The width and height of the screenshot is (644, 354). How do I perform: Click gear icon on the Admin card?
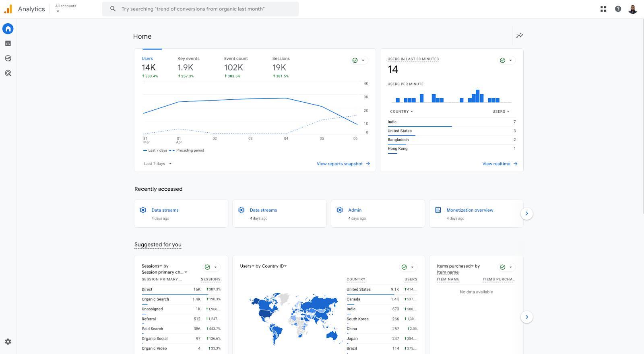(x=340, y=210)
